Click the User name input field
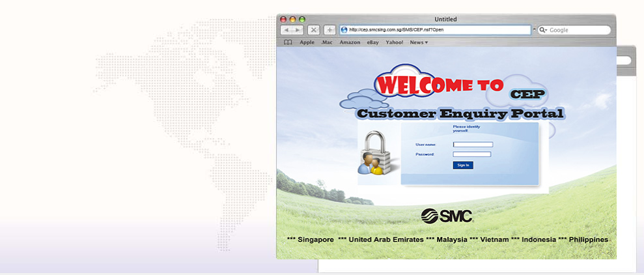644x275 pixels. [473, 144]
